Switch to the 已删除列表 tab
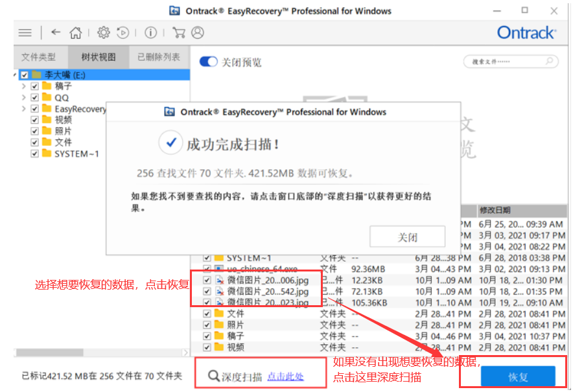The height and width of the screenshot is (392, 573). point(159,57)
